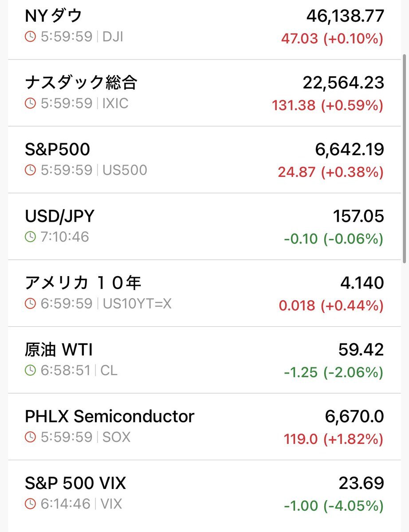This screenshot has height=532, width=409.
Task: Click the clock icon next to SOX
Action: [30, 438]
